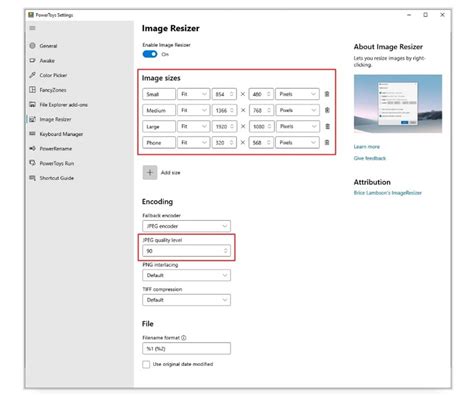Click the Medium height stepper showing 768
The width and height of the screenshot is (474, 396).
click(261, 110)
